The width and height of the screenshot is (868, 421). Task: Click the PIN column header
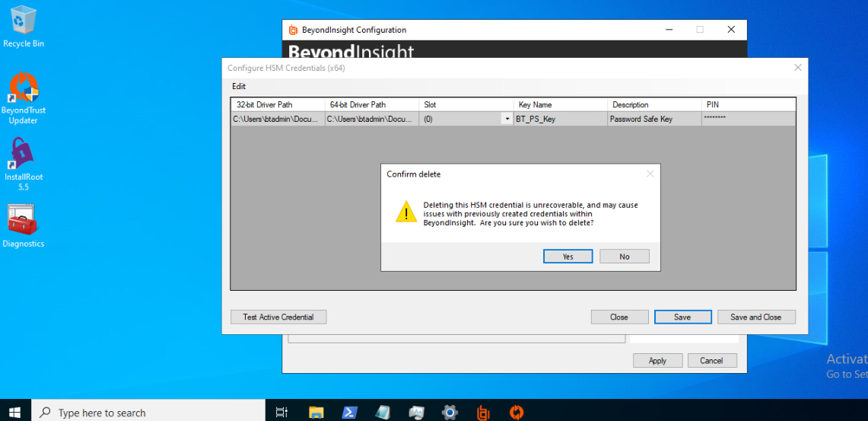click(749, 105)
